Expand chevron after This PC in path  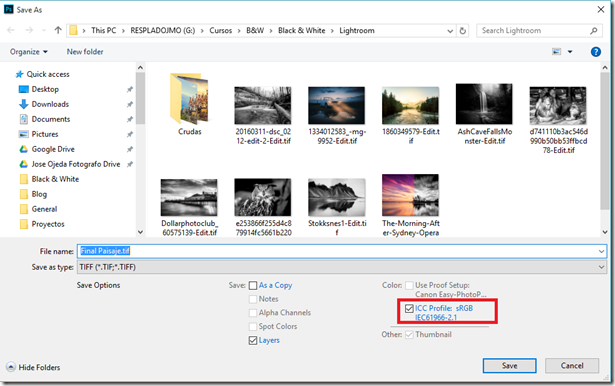[x=123, y=31]
